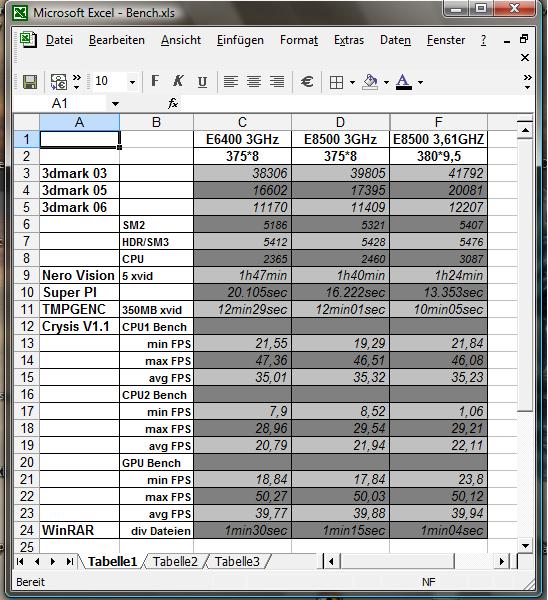Restore the workbook window
The height and width of the screenshot is (600, 548).
point(524,39)
